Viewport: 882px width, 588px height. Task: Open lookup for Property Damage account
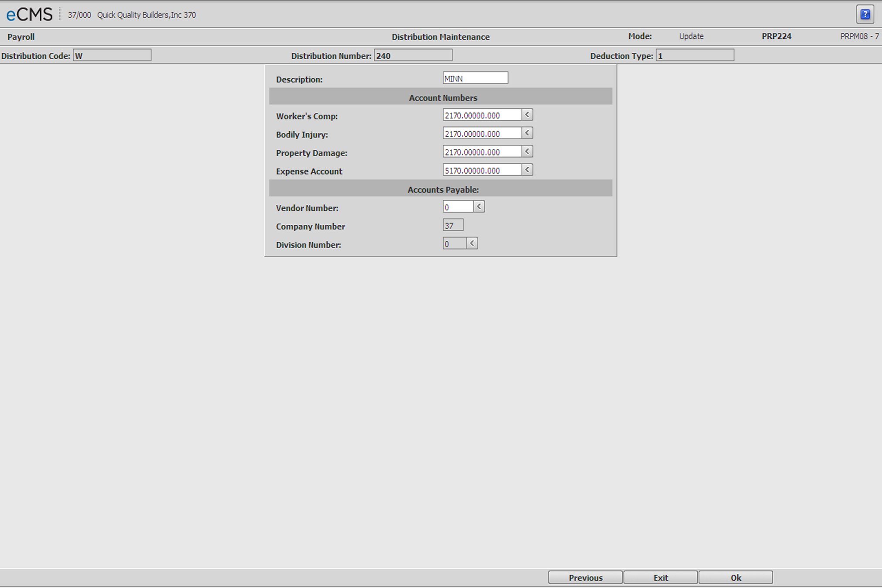(527, 151)
